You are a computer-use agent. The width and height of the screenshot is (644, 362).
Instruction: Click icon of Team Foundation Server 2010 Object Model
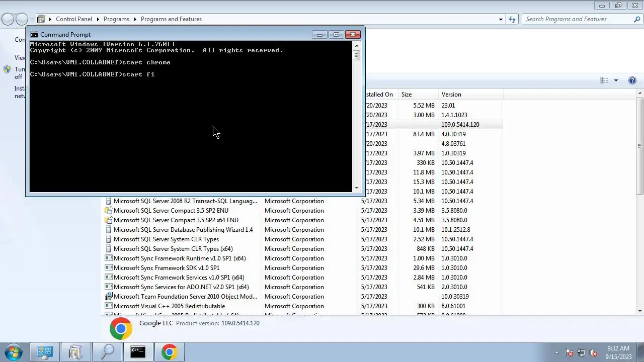108,297
